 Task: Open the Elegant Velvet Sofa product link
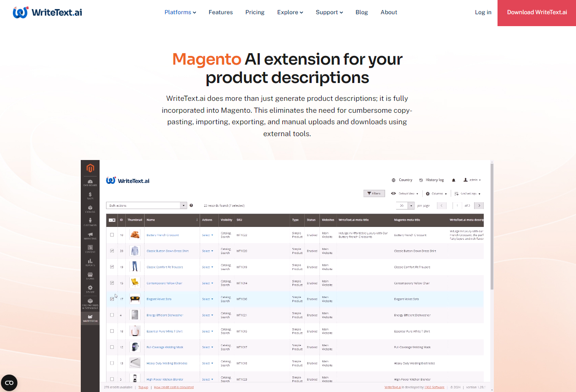click(159, 299)
